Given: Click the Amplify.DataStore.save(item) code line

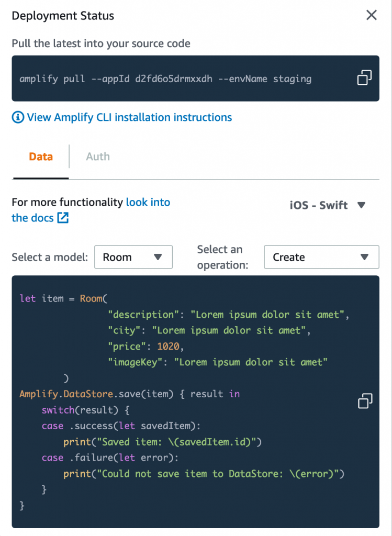Looking at the screenshot, I should pos(129,394).
